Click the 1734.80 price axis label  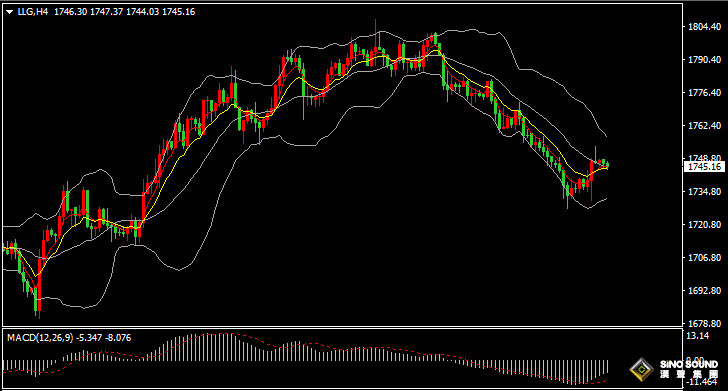[x=704, y=191]
